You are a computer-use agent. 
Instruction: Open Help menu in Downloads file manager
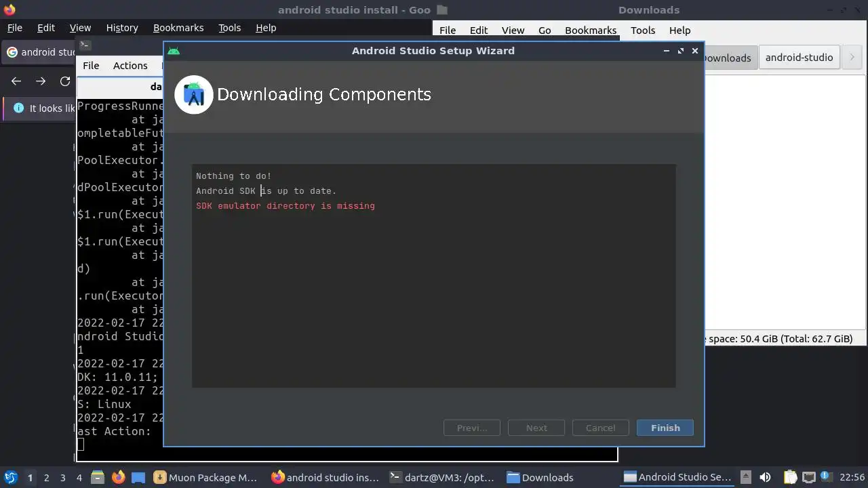coord(679,30)
